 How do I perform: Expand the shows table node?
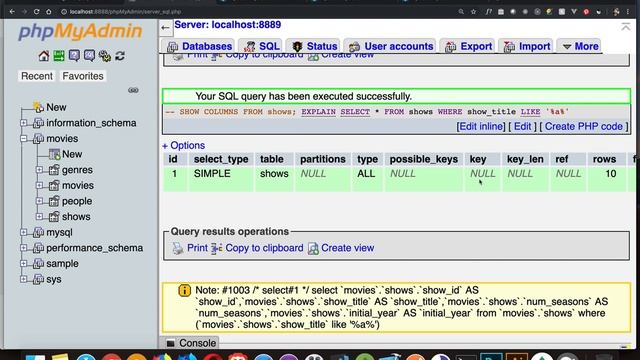click(39, 216)
